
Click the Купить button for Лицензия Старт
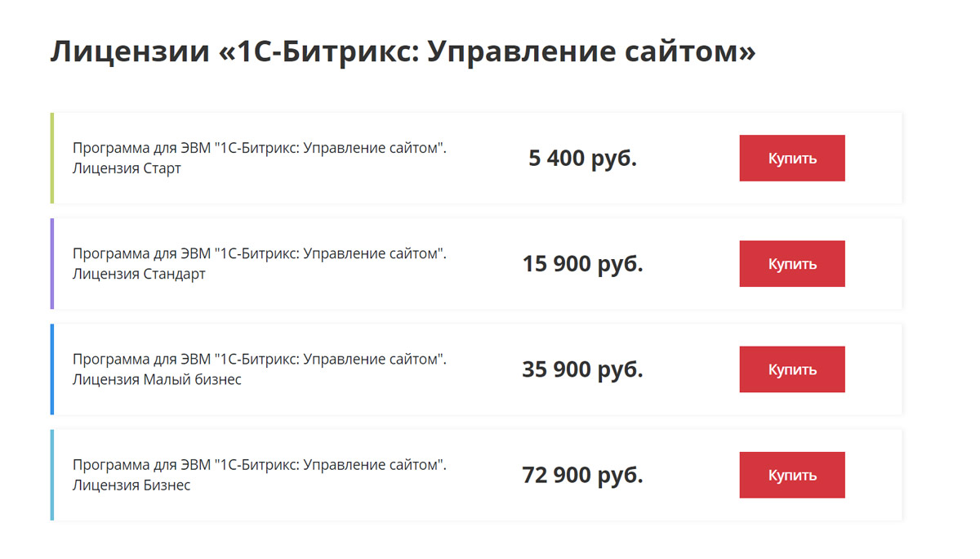[791, 158]
